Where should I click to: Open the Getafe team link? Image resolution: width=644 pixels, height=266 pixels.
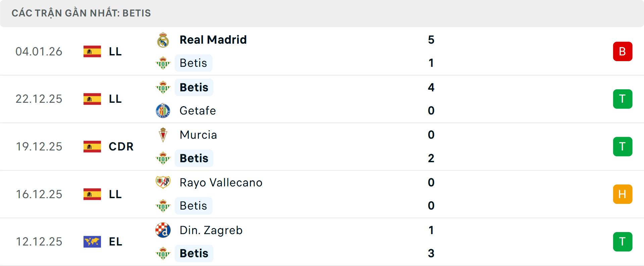tap(198, 110)
